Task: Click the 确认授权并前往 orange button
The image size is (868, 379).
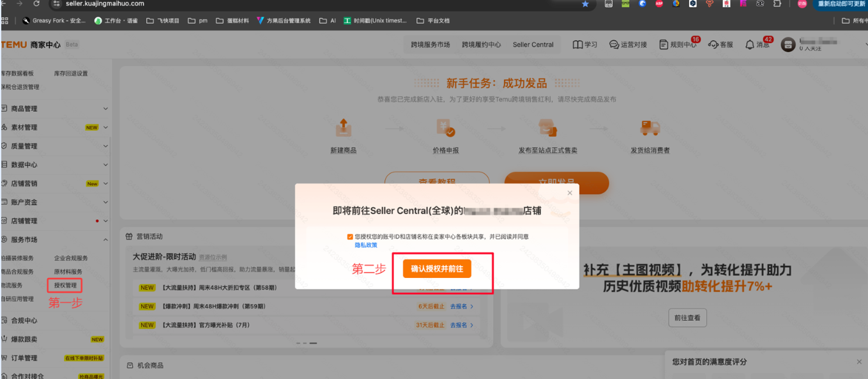Action: tap(437, 269)
